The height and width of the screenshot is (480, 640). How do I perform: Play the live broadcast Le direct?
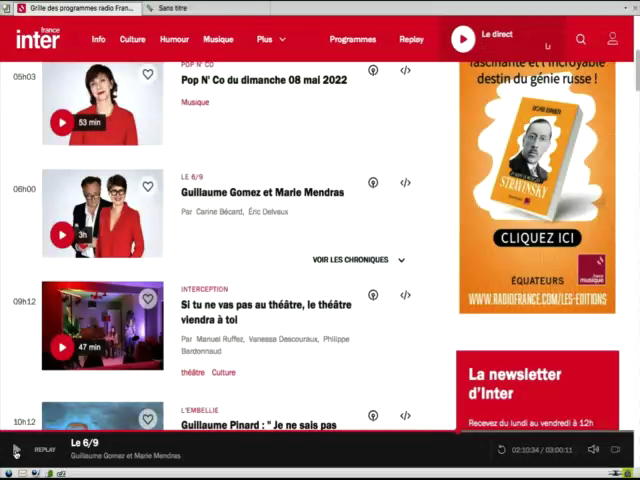(x=463, y=39)
